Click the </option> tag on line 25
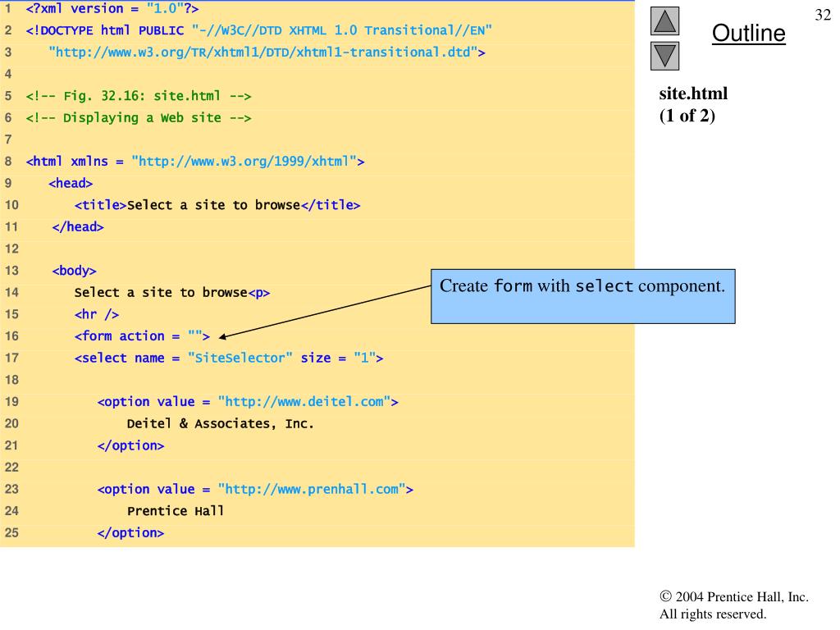 tap(130, 533)
